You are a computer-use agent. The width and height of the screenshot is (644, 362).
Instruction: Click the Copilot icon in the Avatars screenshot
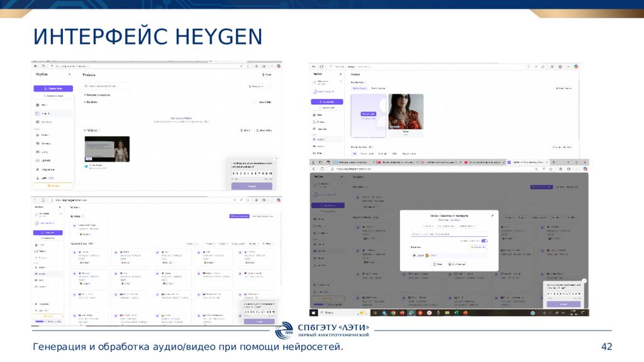click(x=576, y=67)
